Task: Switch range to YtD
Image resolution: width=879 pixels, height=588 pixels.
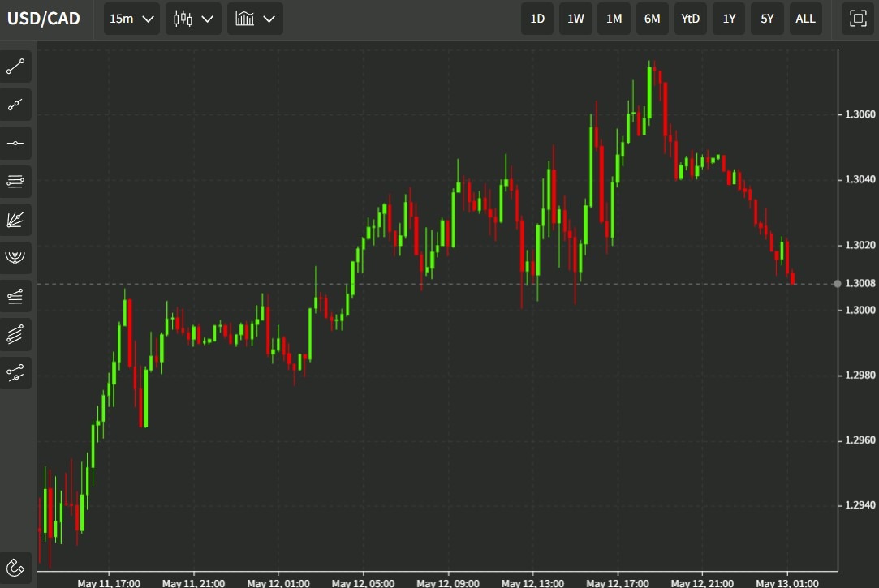Action: point(690,19)
